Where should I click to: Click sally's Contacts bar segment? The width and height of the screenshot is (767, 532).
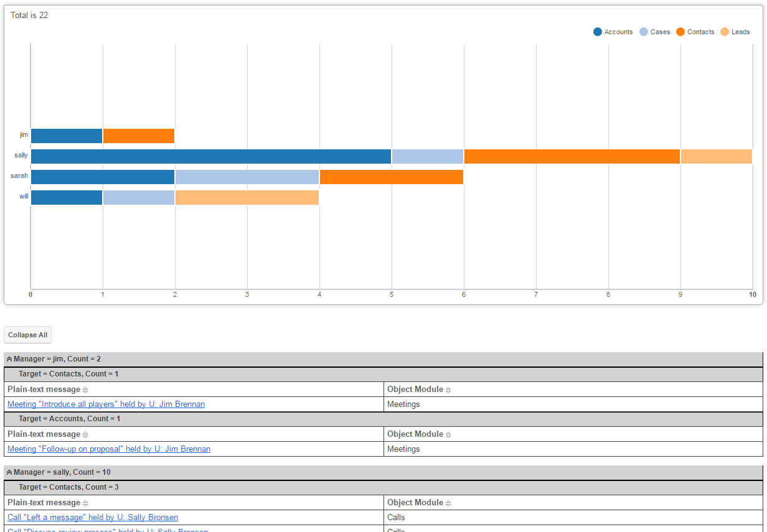click(572, 156)
